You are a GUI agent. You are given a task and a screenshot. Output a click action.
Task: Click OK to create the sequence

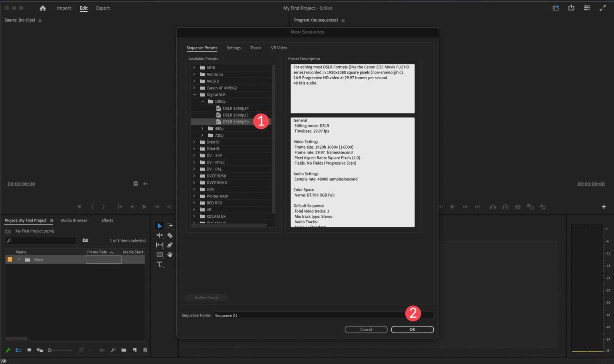point(412,329)
